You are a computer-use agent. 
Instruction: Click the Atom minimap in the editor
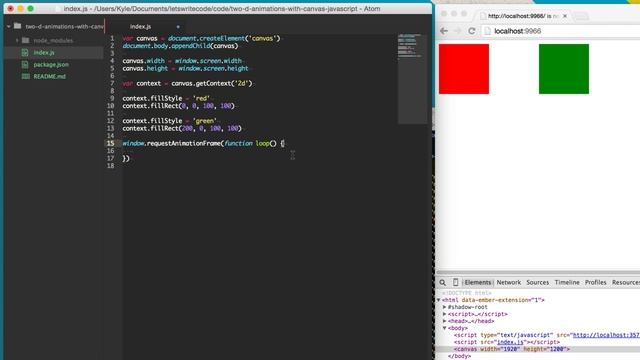(412, 78)
